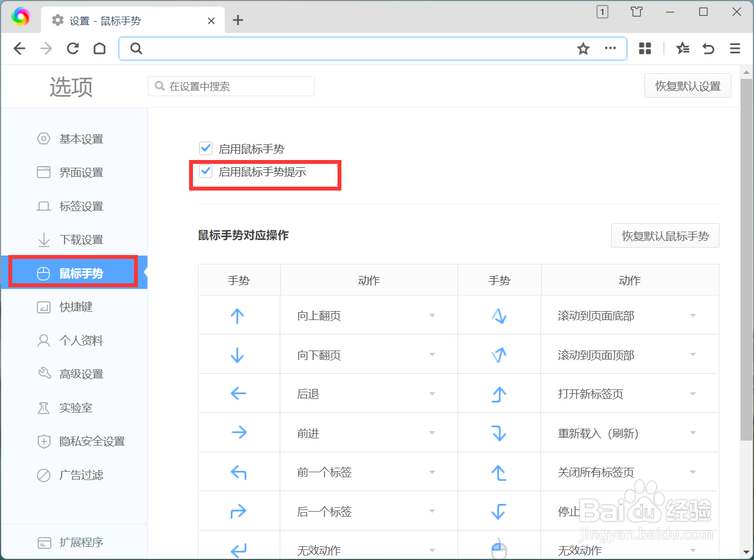The height and width of the screenshot is (560, 754).
Task: Click inside the settings search field
Action: (231, 86)
